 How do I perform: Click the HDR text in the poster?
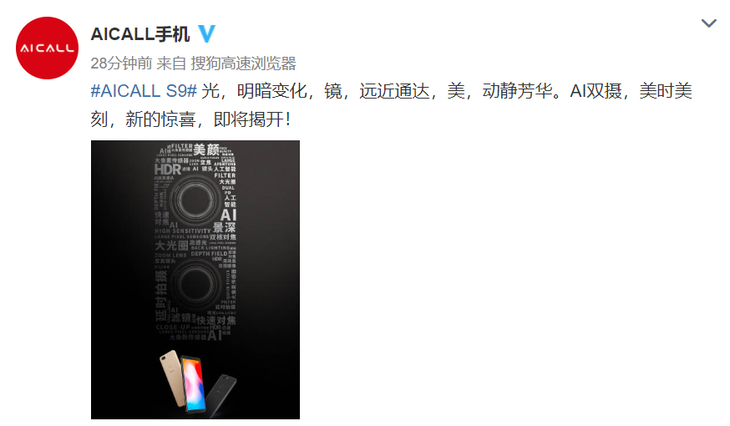pos(167,170)
